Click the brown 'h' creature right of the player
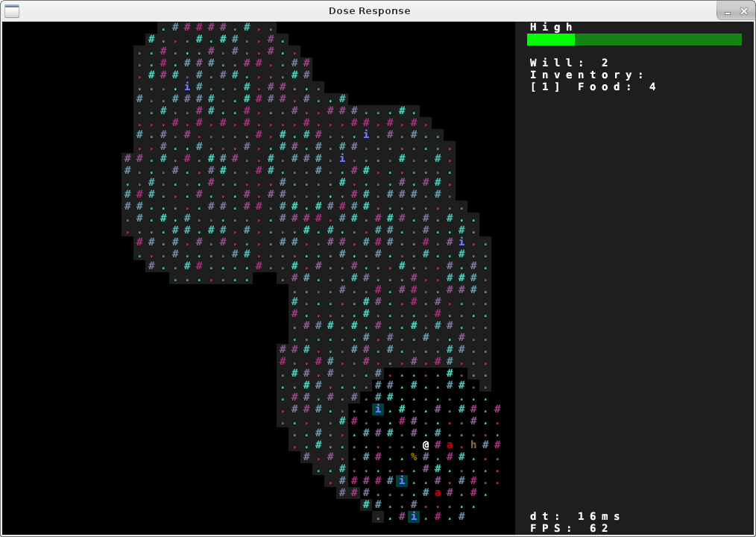The height and width of the screenshot is (537, 756). [473, 445]
